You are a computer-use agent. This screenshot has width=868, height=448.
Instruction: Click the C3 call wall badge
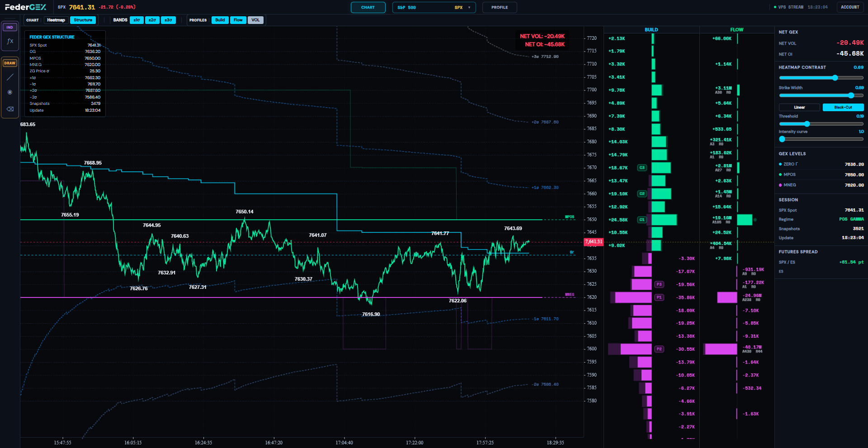click(x=642, y=168)
